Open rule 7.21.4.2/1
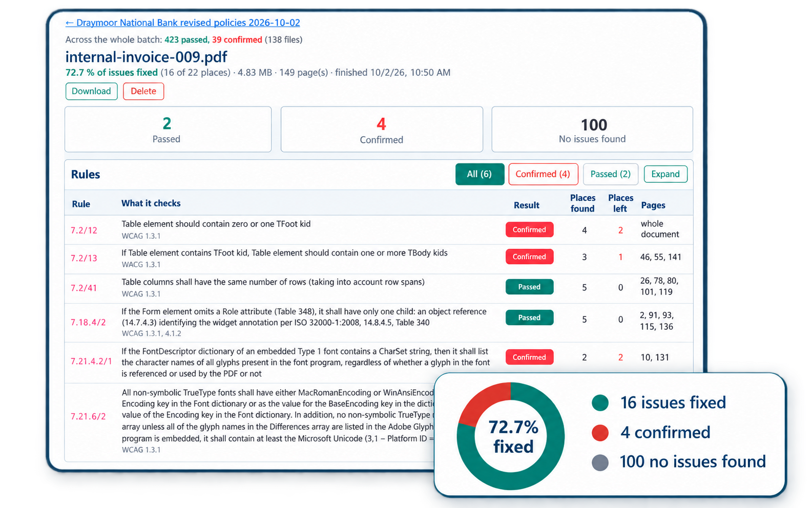The height and width of the screenshot is (508, 812). tap(91, 361)
